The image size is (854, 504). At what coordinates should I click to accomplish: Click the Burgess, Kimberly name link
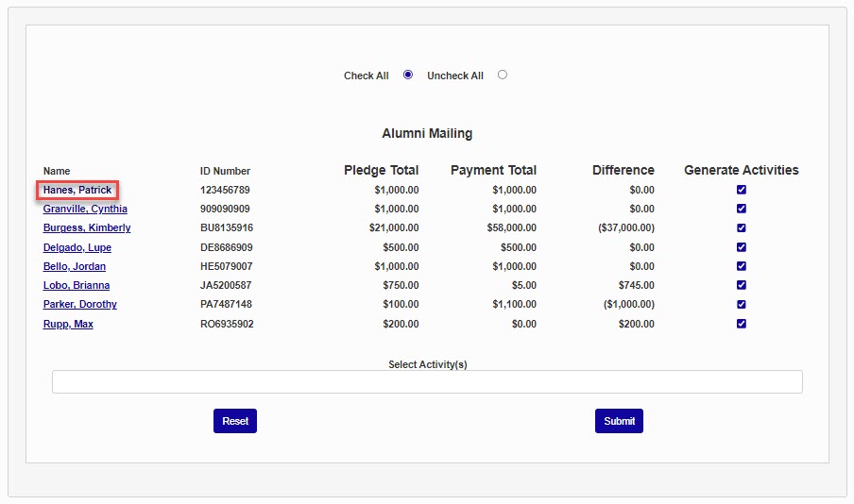[x=87, y=228]
